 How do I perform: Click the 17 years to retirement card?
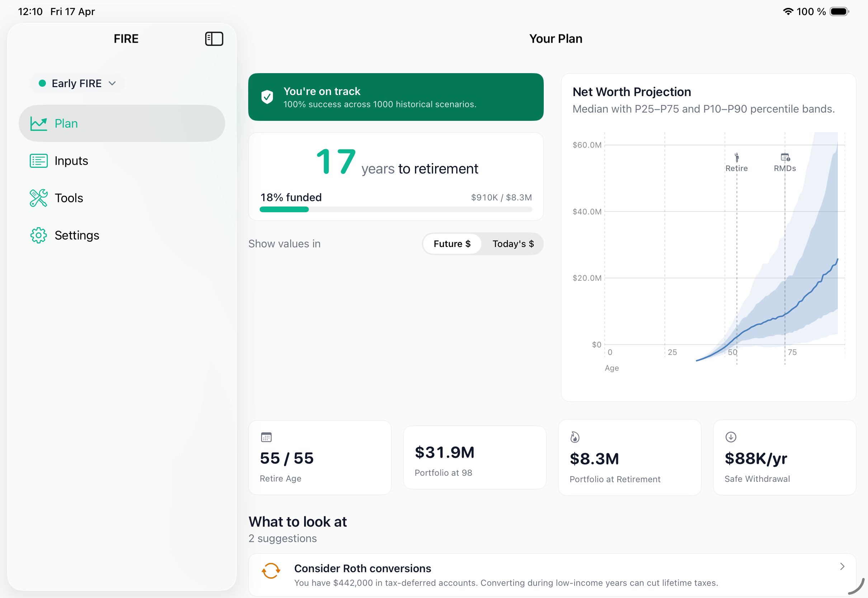(396, 176)
